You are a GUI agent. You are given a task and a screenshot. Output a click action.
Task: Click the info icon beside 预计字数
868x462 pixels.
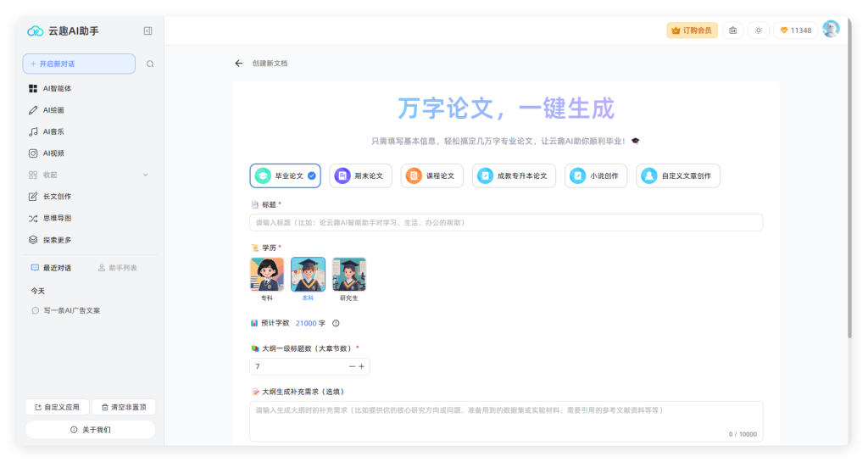(x=336, y=323)
